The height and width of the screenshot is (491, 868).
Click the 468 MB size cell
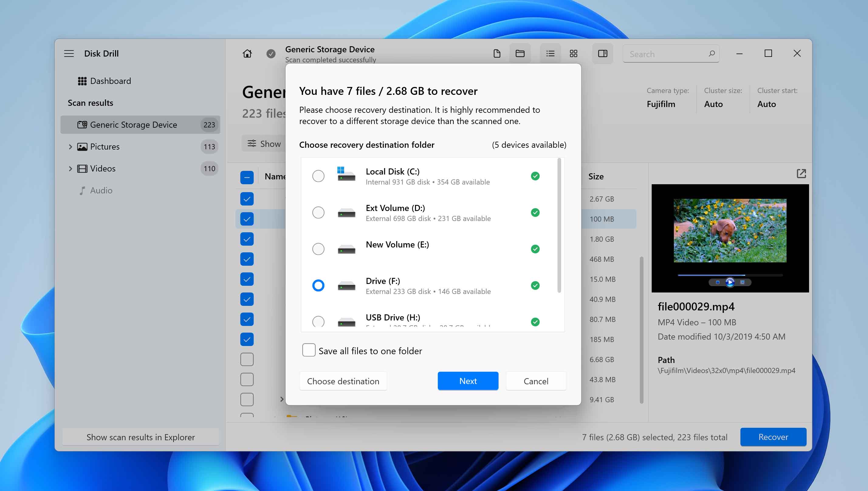602,259
